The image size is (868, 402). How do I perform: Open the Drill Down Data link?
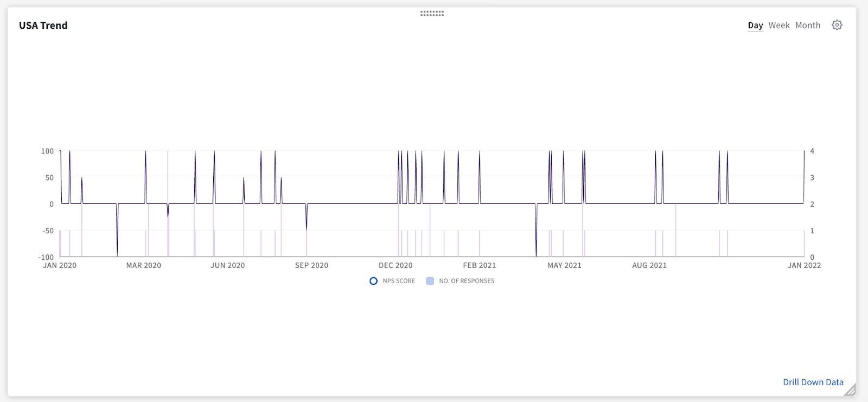pos(813,382)
